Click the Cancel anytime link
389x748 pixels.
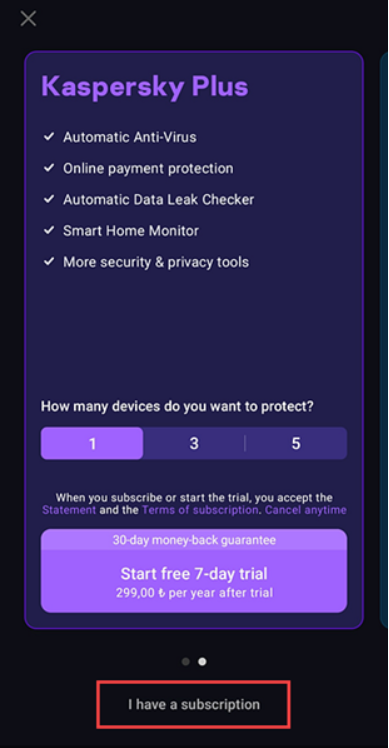click(x=306, y=510)
